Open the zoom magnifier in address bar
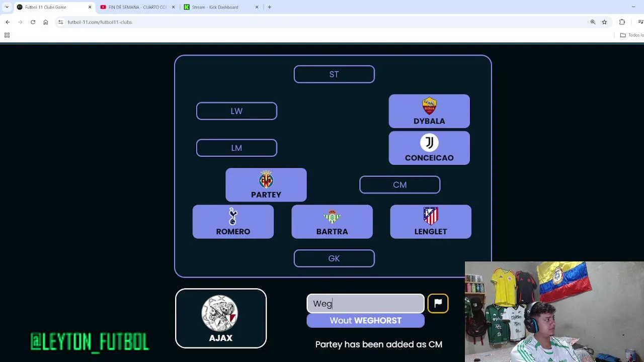The image size is (644, 362). click(593, 22)
